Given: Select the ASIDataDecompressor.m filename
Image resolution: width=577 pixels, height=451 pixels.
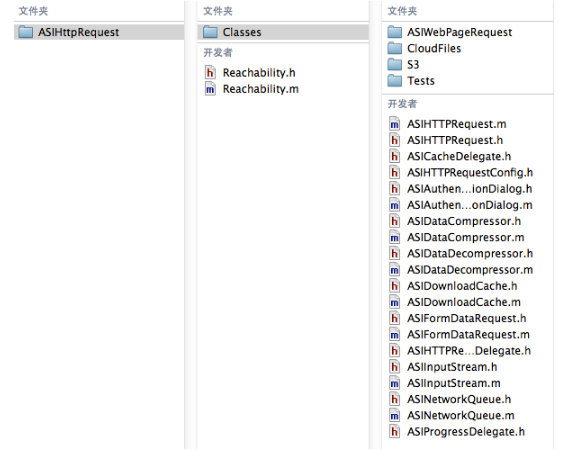Looking at the screenshot, I should [x=470, y=270].
